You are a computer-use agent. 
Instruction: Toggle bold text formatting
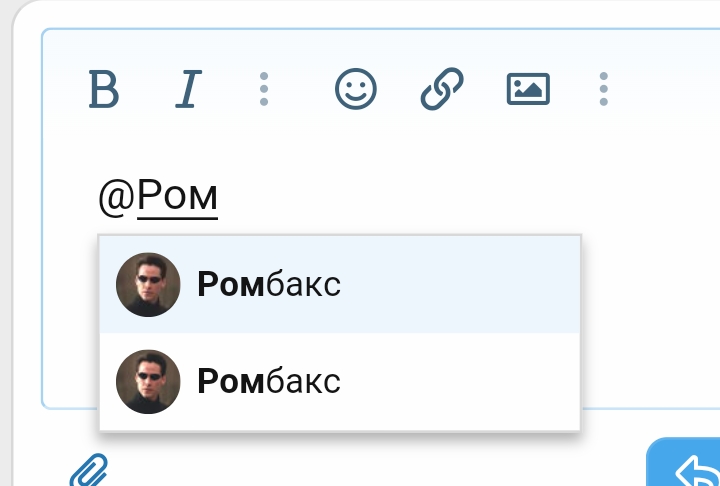tap(104, 90)
